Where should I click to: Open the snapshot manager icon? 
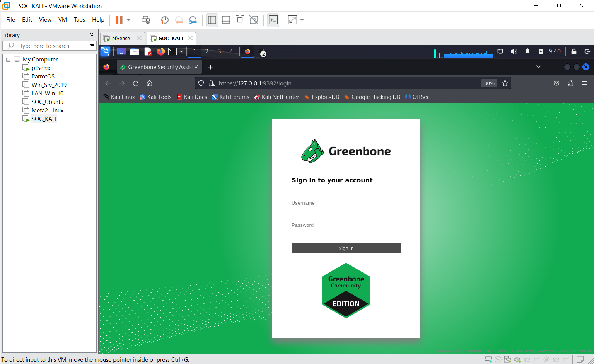click(x=193, y=20)
